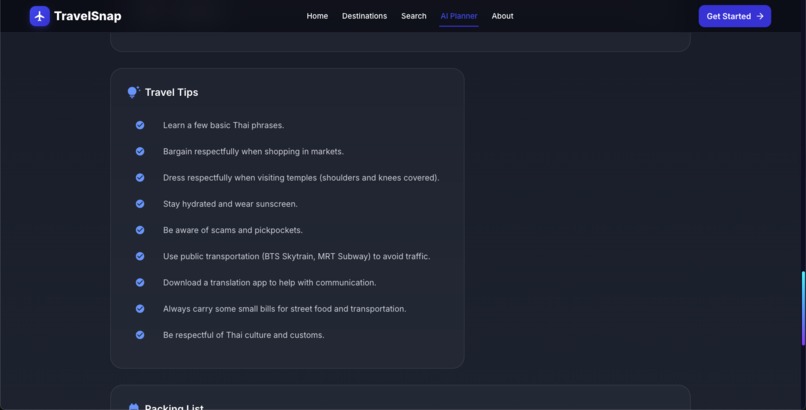Click check icon beside small bills tip
806x410 pixels.
tap(140, 309)
